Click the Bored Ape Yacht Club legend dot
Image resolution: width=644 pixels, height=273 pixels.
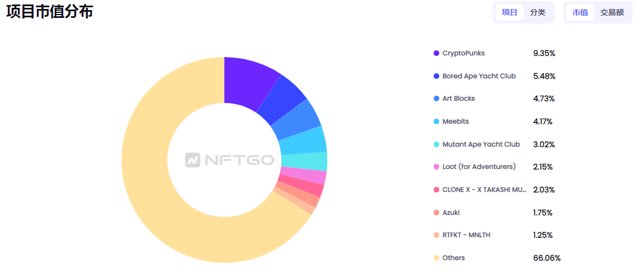coord(436,76)
